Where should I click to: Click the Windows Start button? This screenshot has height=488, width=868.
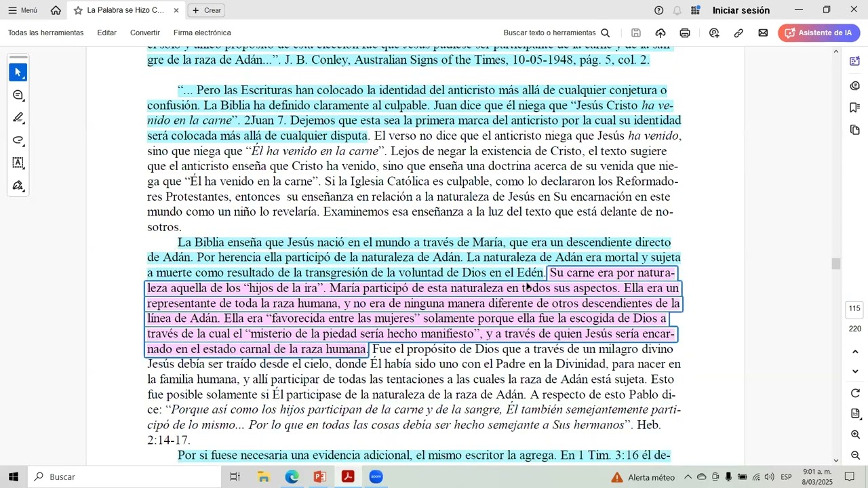[x=14, y=477]
